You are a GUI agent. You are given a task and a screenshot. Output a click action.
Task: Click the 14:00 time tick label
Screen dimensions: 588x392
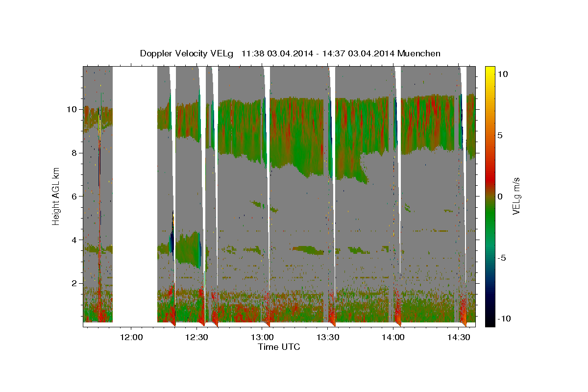point(393,337)
